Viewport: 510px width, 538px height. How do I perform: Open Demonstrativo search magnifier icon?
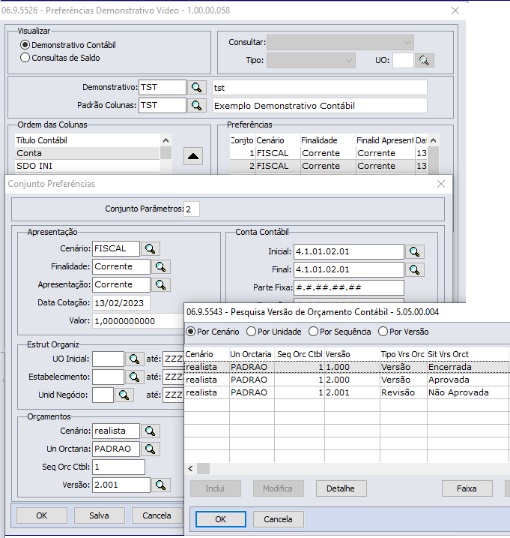(197, 87)
